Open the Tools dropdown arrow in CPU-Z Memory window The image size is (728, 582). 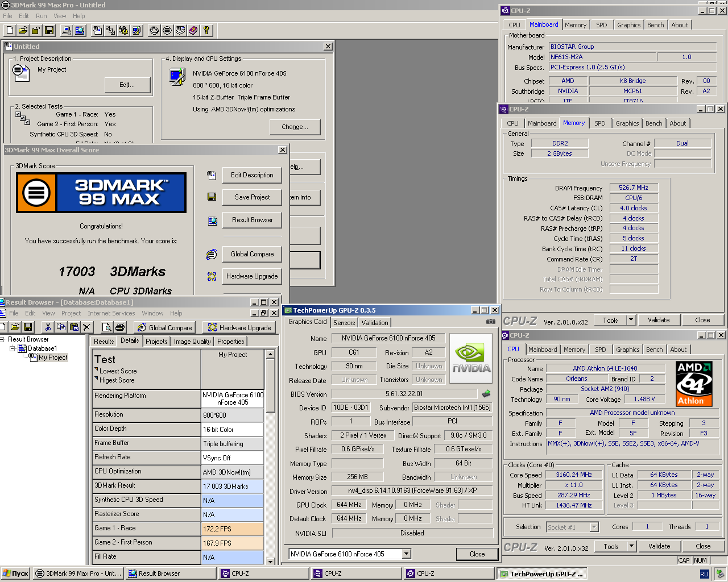pos(631,320)
